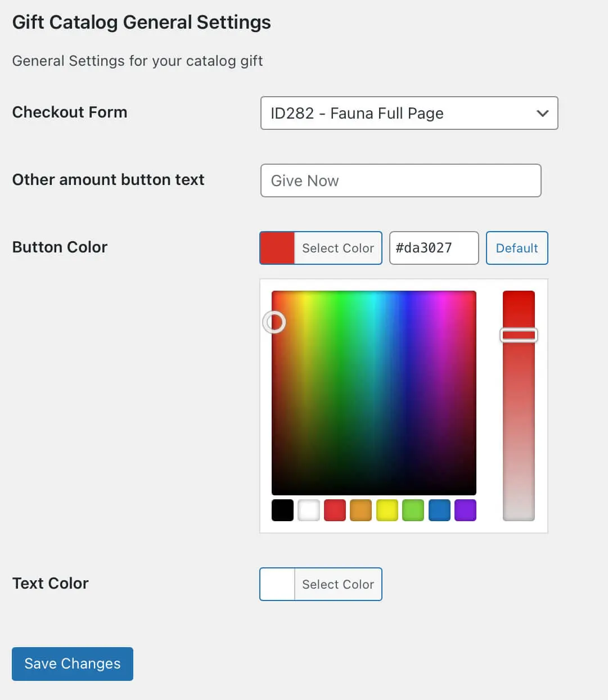
Task: Pick the orange palette swatch
Action: point(361,511)
